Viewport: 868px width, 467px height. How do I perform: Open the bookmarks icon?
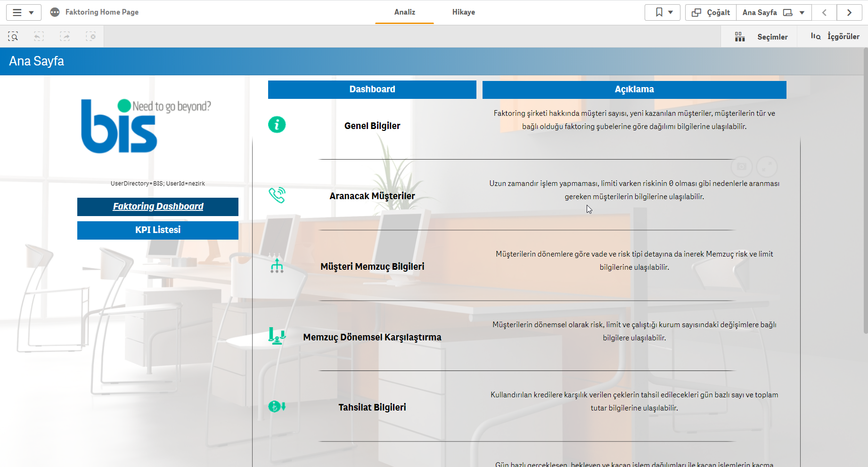pyautogui.click(x=659, y=12)
